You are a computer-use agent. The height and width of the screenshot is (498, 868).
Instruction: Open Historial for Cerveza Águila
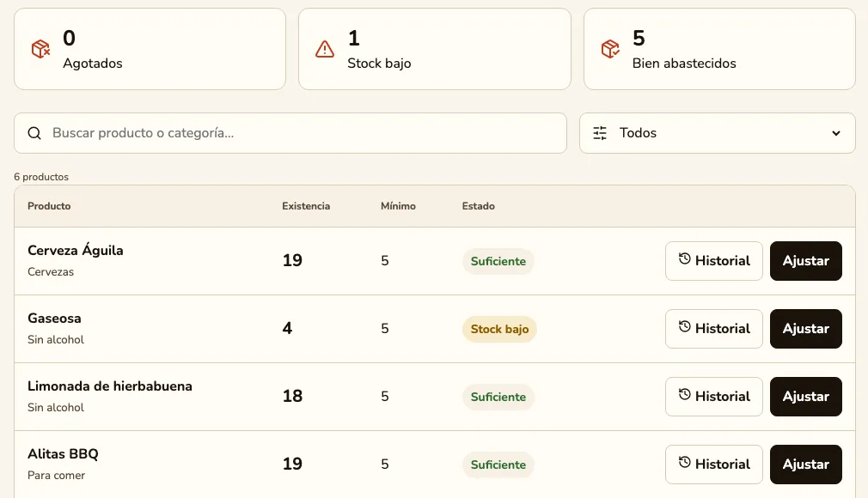click(714, 261)
